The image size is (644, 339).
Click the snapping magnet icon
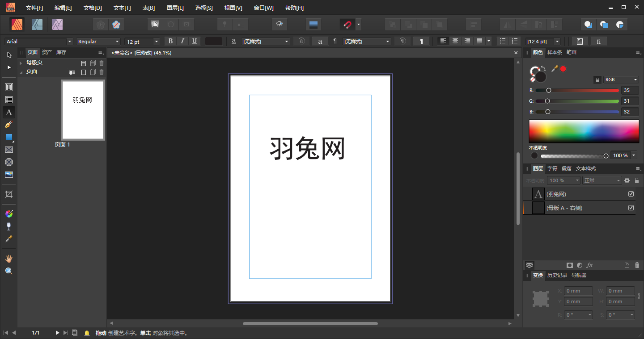[x=347, y=25]
